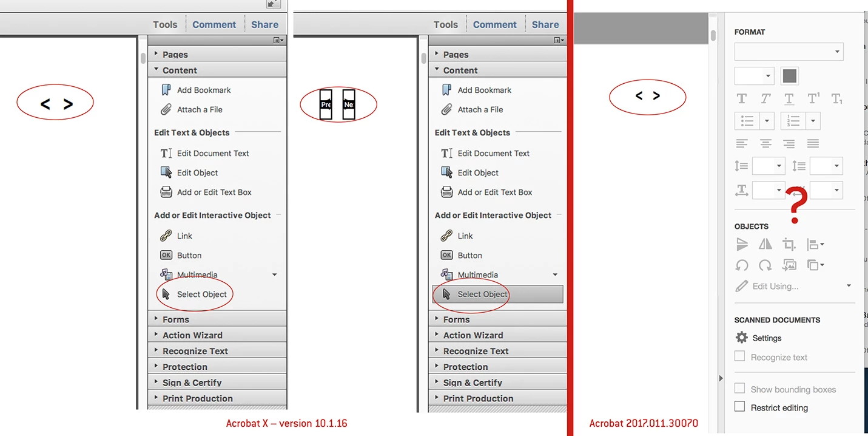
Task: Open the Arrange objects dropdown under Objects
Action: click(815, 265)
